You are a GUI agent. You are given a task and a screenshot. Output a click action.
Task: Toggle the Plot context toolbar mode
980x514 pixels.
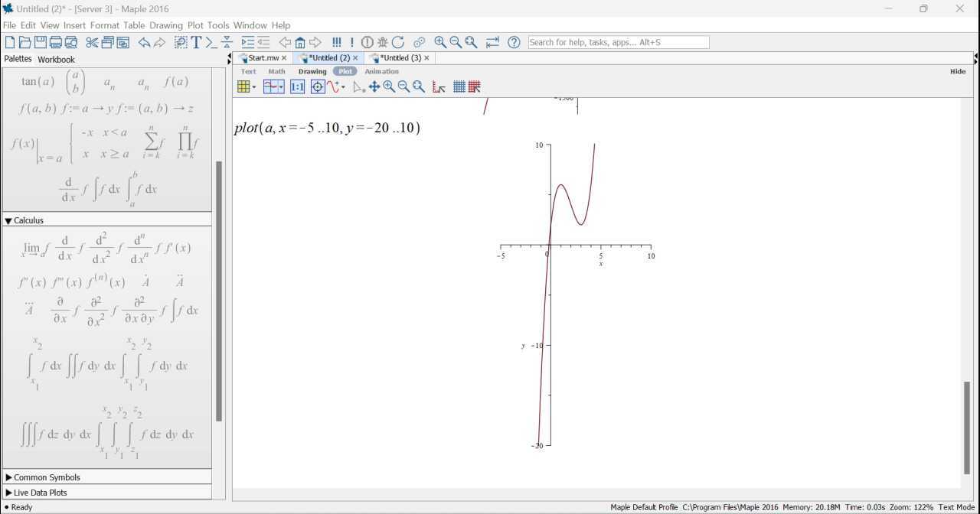(x=345, y=71)
